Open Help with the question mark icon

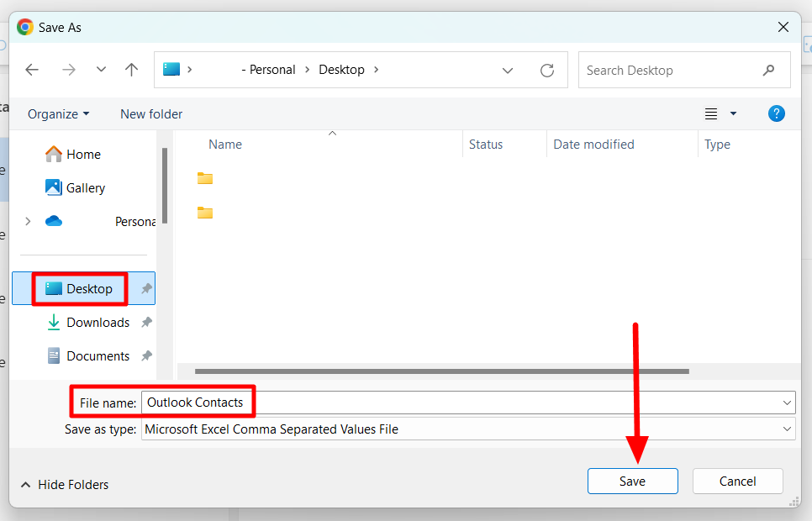[776, 113]
